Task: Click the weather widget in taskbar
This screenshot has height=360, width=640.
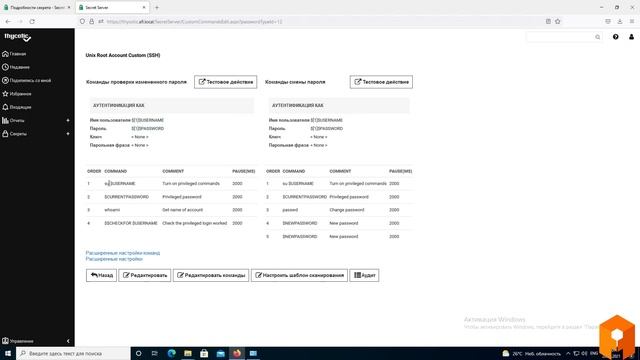Action: (531, 353)
